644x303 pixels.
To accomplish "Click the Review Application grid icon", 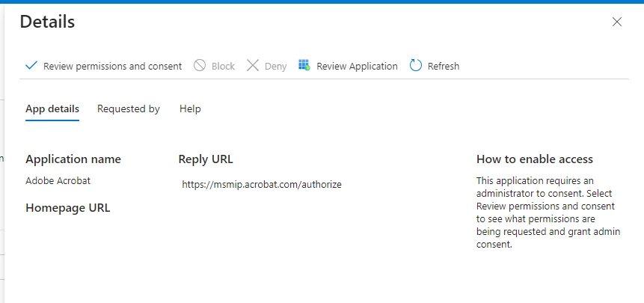I will [304, 65].
